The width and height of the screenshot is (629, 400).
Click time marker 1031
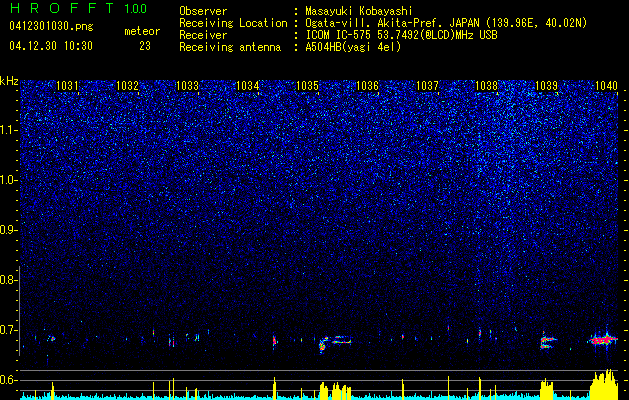tap(67, 85)
